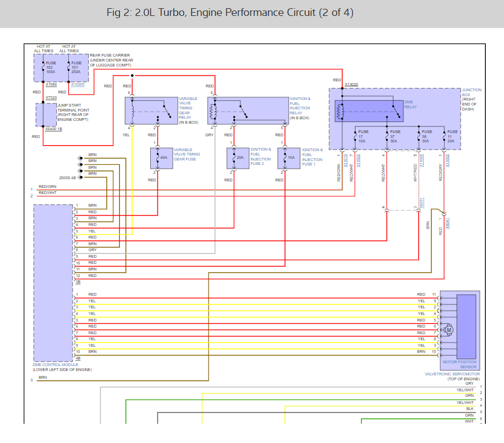Image resolution: width=504 pixels, height=443 pixels.
Task: Open the X7520 connector link
Action: [51, 97]
